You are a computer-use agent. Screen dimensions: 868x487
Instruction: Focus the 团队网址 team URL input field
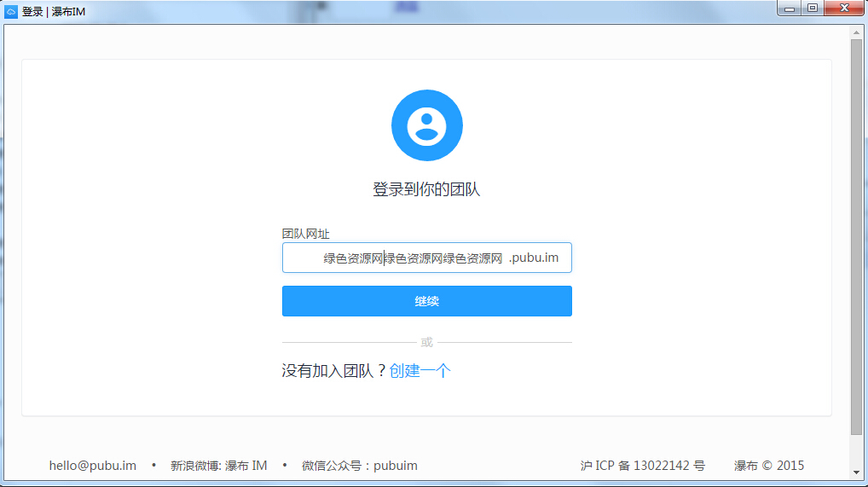point(394,258)
